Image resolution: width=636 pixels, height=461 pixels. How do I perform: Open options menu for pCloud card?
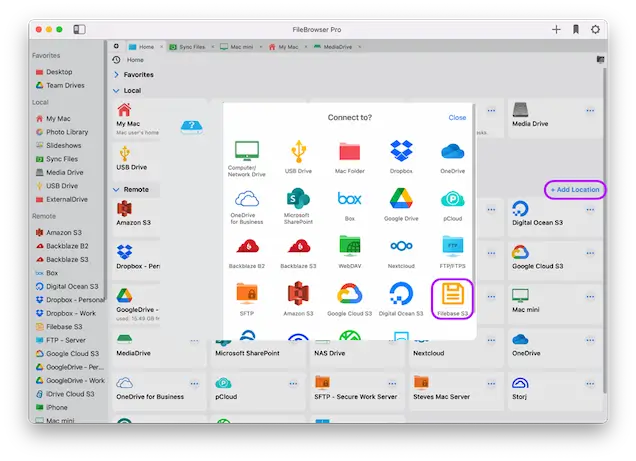click(293, 384)
